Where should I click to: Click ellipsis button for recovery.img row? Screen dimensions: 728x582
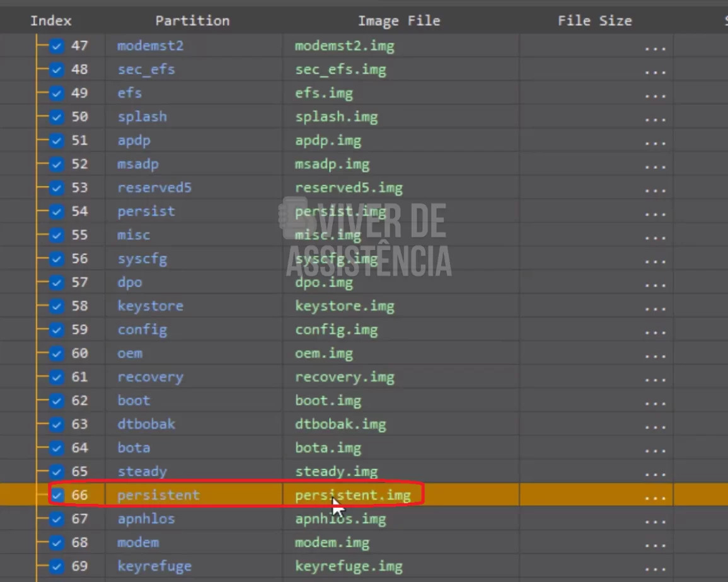[x=656, y=379]
